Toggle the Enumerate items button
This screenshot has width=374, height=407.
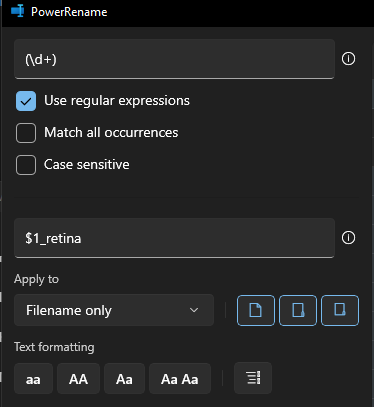point(253,378)
